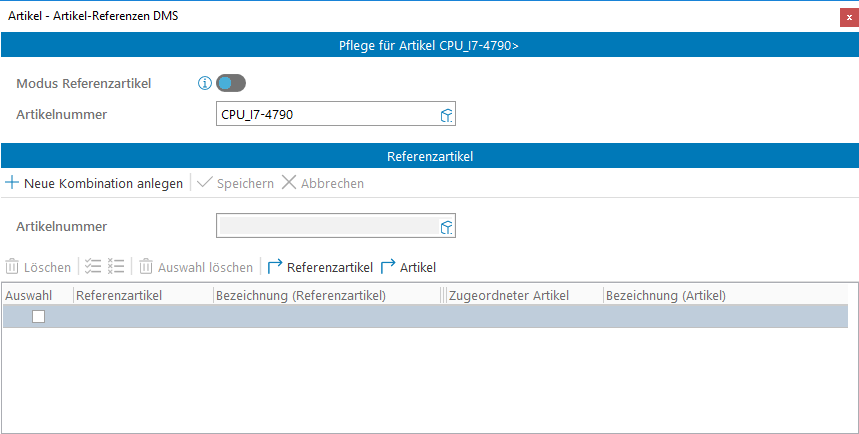The height and width of the screenshot is (434, 859).
Task: Click the top Artikelnummer field containing CPU_I7-4790
Action: (325, 115)
